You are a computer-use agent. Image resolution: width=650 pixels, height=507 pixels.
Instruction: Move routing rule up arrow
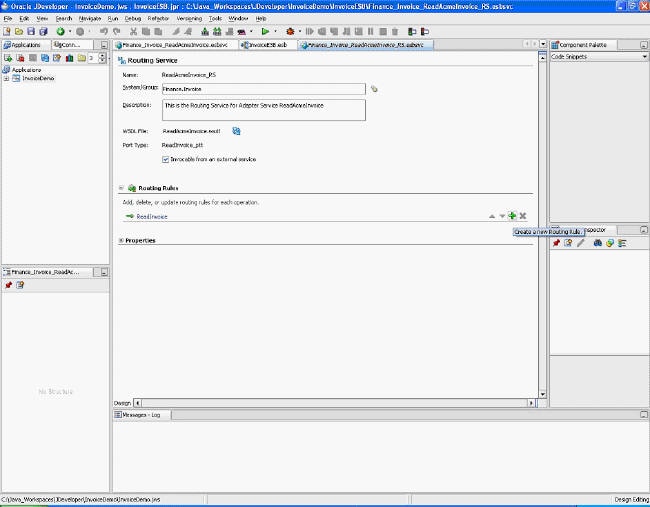pyautogui.click(x=492, y=216)
